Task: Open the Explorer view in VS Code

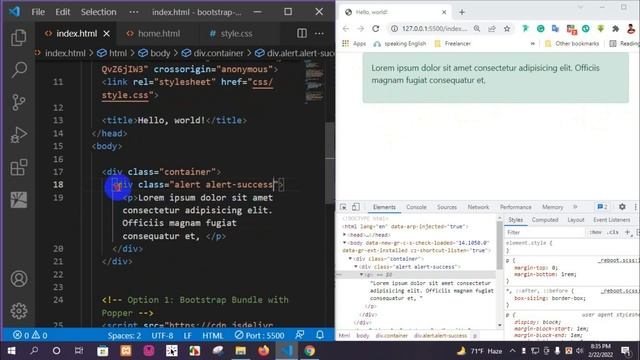Action: pos(19,38)
